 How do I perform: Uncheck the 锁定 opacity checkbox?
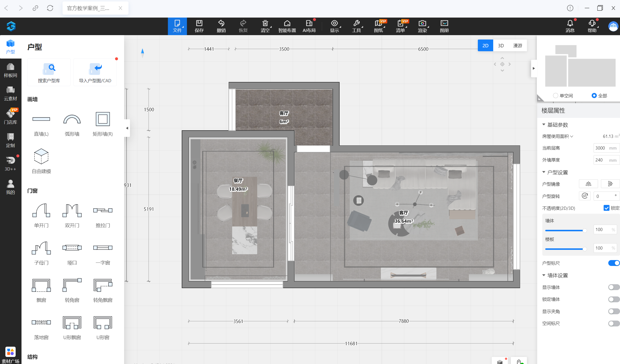tap(606, 208)
